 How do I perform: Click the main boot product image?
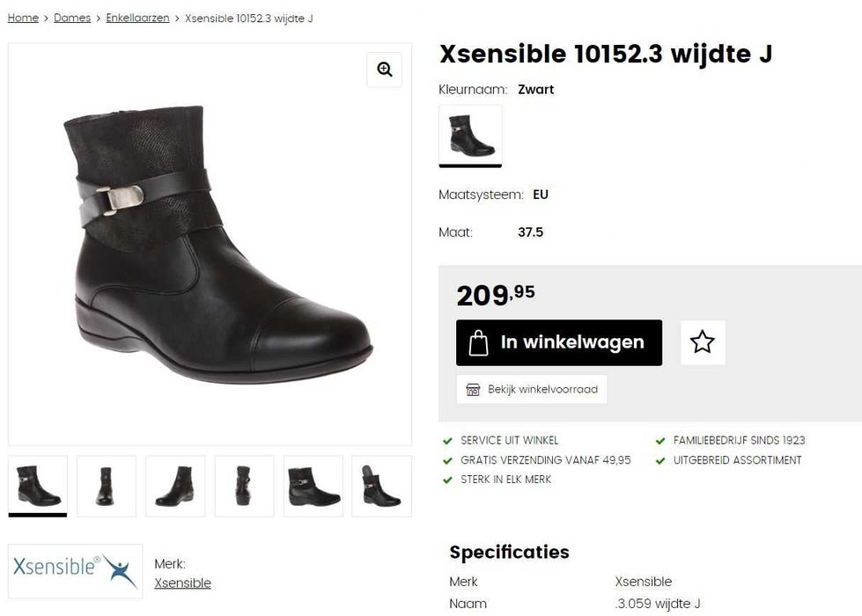(x=210, y=244)
